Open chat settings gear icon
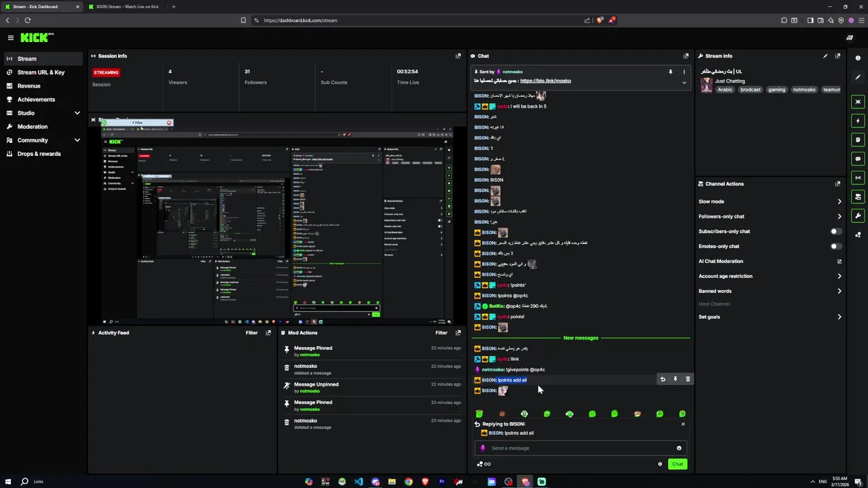 click(660, 464)
